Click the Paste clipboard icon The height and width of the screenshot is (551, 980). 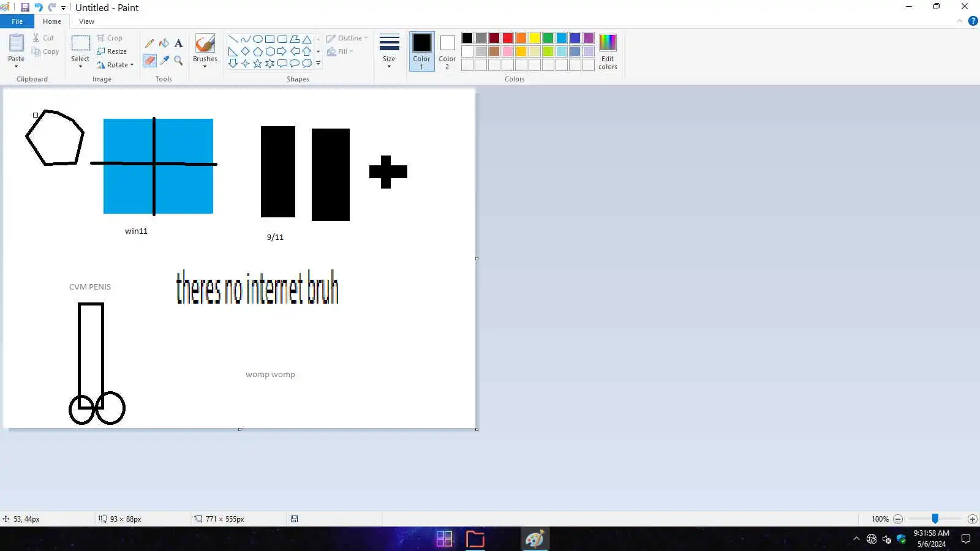point(17,43)
